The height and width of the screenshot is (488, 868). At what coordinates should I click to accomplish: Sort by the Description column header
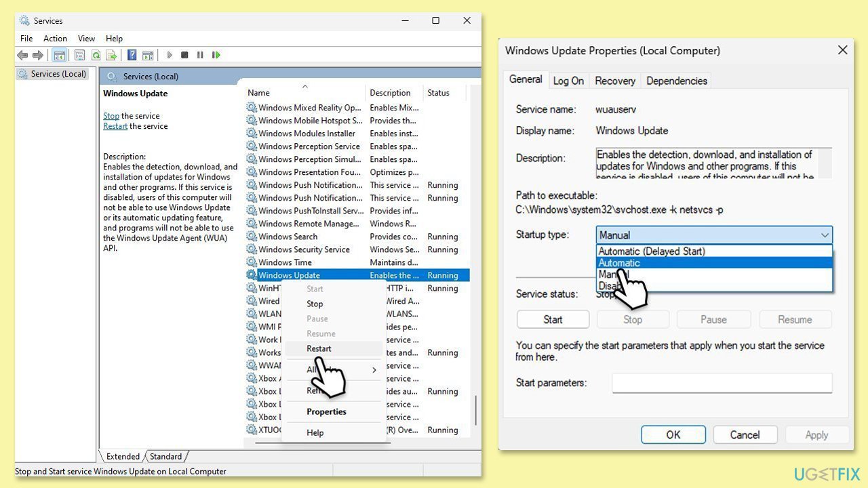(x=395, y=93)
